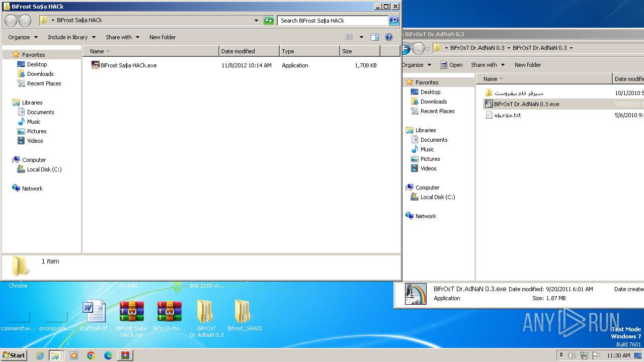Select Favorites in front window sidebar
The height and width of the screenshot is (362, 644).
tap(33, 55)
